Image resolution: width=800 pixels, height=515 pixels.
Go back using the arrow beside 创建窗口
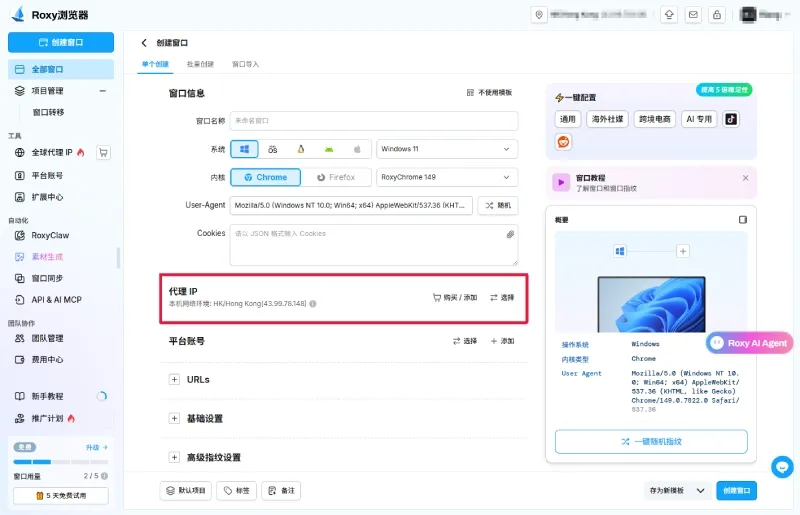pyautogui.click(x=144, y=43)
